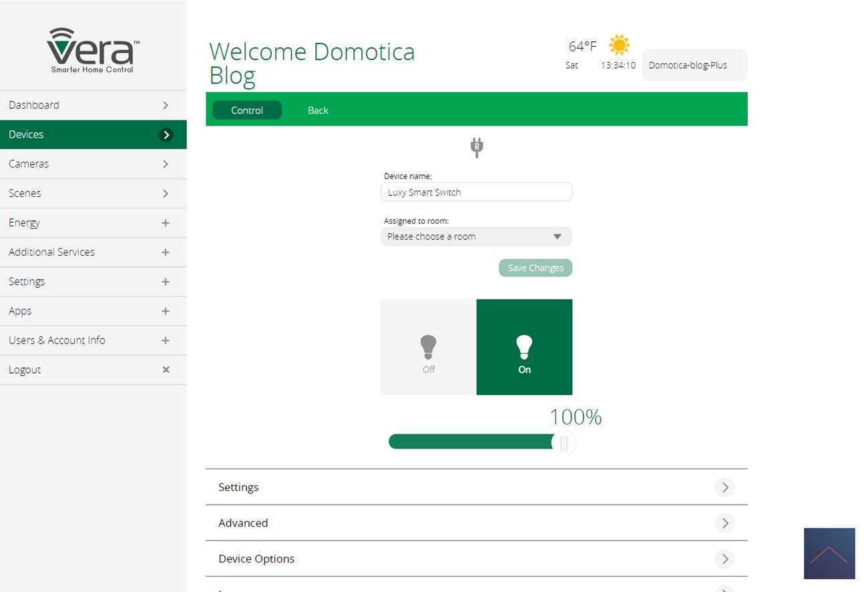Open the Assigned to room dropdown
The width and height of the screenshot is (868, 592).
[476, 237]
